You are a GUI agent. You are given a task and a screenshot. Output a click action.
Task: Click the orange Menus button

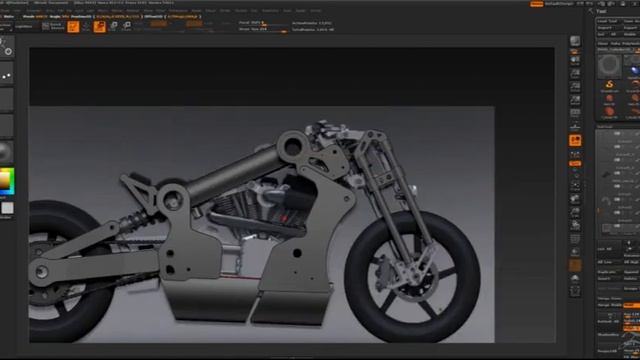click(537, 4)
